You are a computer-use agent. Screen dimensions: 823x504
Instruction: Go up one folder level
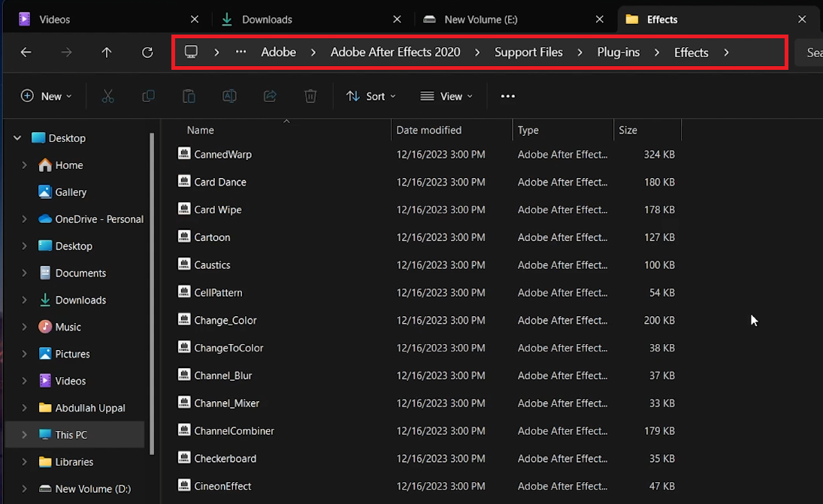click(x=107, y=53)
